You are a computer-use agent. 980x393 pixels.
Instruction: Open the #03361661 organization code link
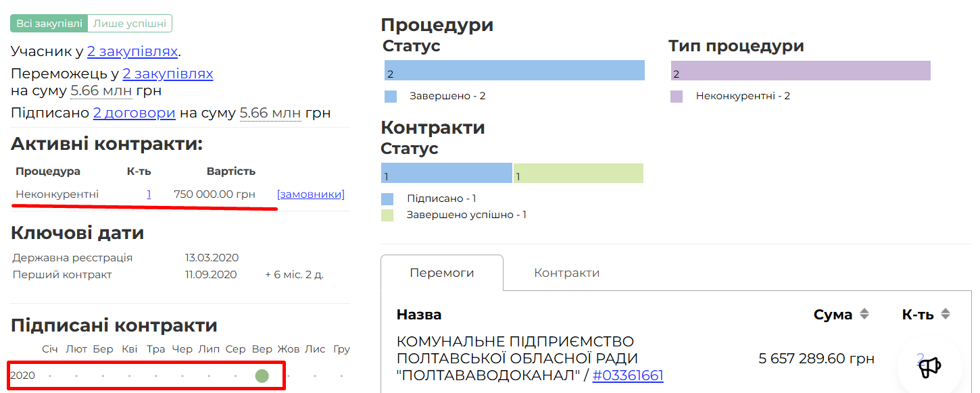click(628, 375)
